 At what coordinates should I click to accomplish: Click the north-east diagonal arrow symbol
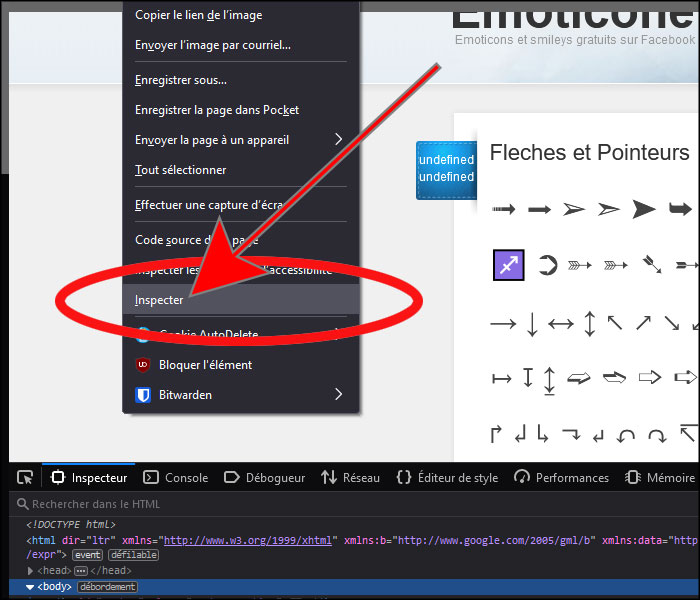[x=643, y=322]
